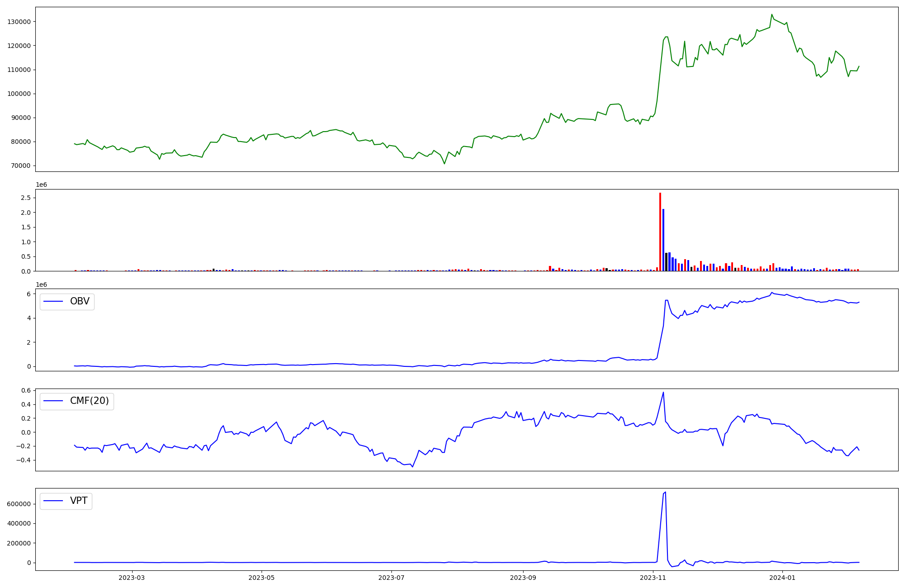This screenshot has height=588, width=905.
Task: Click the CMF line's highest peak
Action: pyautogui.click(x=663, y=392)
